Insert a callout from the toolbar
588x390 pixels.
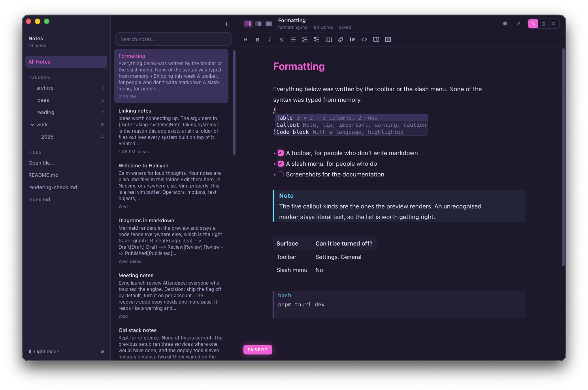click(x=376, y=39)
